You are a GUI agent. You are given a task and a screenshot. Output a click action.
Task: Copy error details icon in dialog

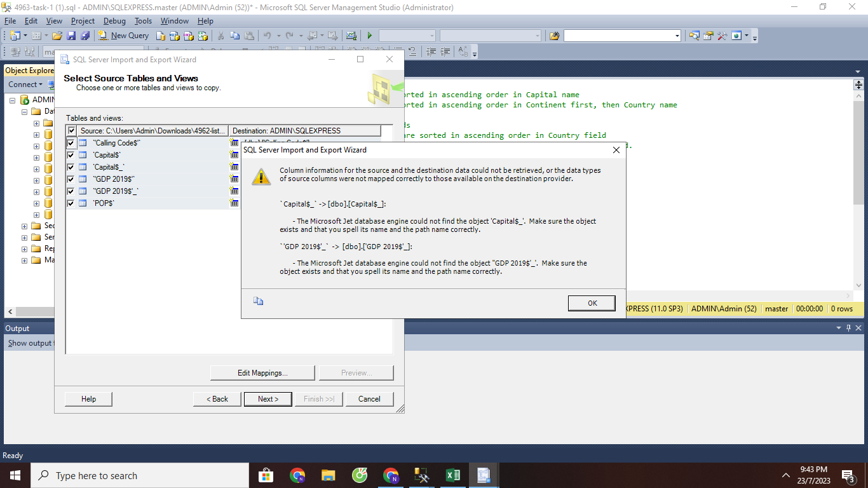click(258, 301)
